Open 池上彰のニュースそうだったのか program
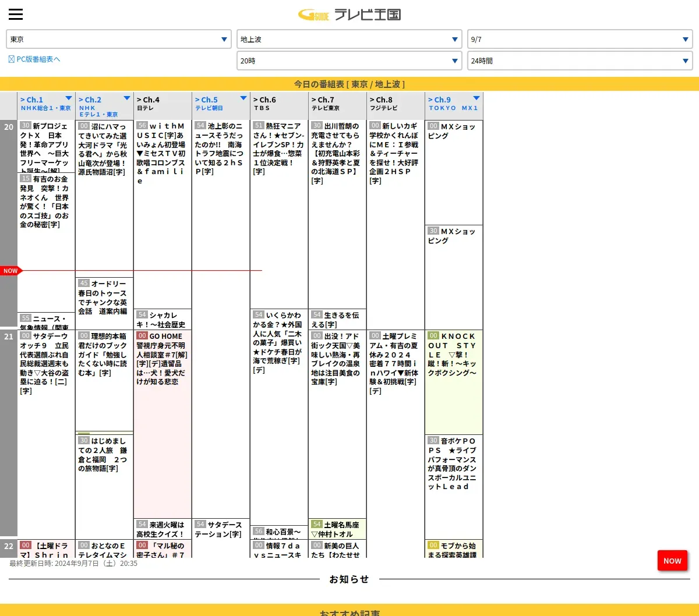Viewport: 699px width, 616px height. coord(221,319)
